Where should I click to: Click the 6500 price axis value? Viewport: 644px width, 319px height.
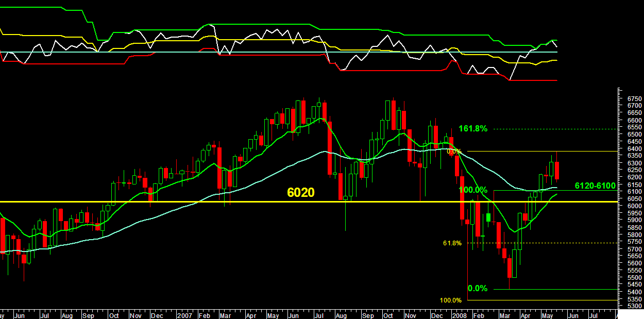634,135
